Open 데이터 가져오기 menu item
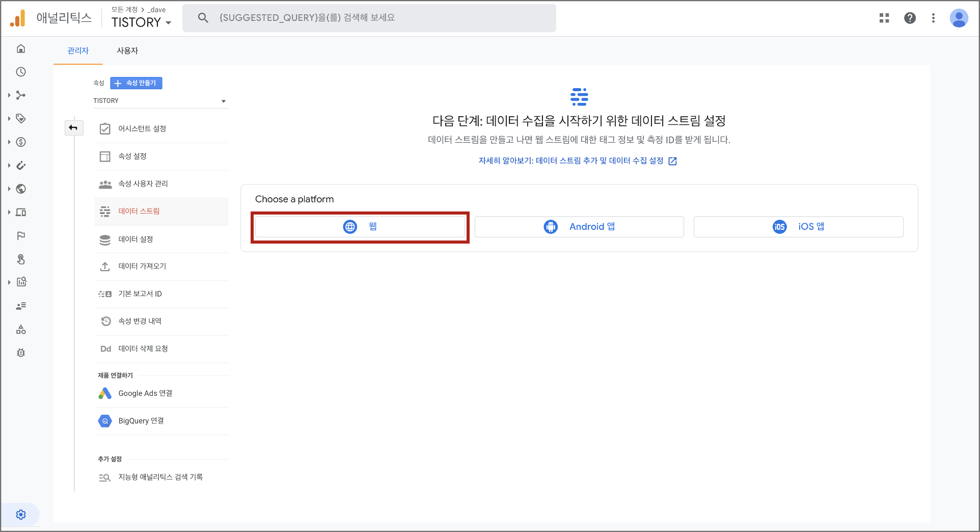Viewport: 980px width, 532px height. (161, 267)
